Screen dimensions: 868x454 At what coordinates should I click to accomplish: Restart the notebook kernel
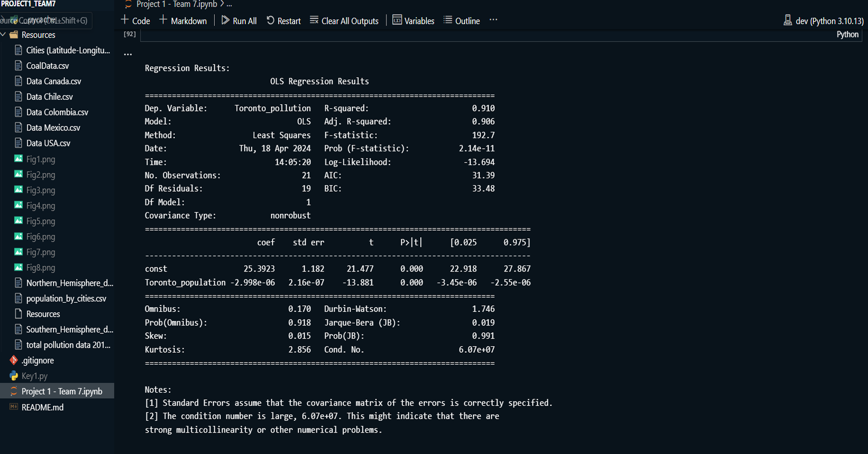tap(283, 21)
